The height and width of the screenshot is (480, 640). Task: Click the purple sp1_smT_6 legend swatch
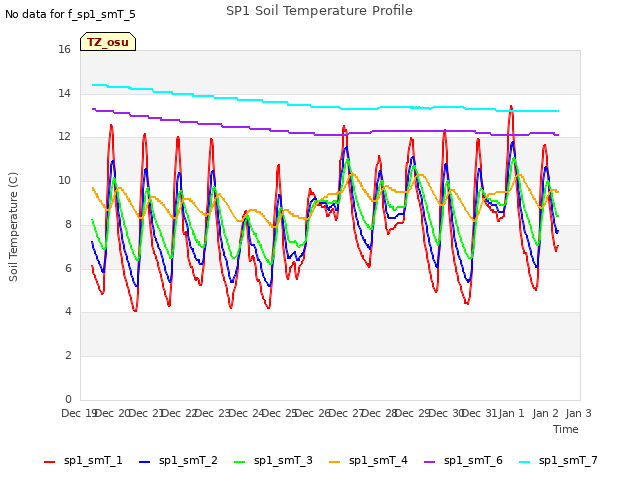(429, 462)
